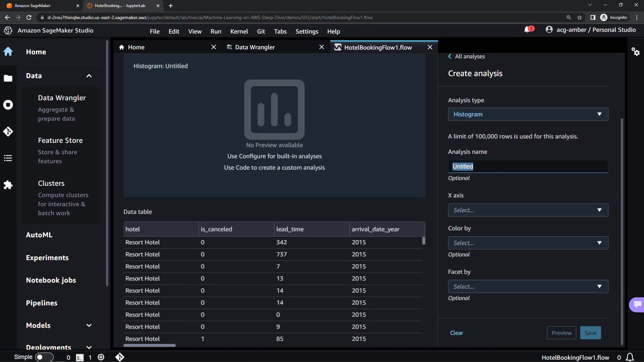Open the X axis Select dropdown
The image size is (644, 362).
click(x=528, y=210)
